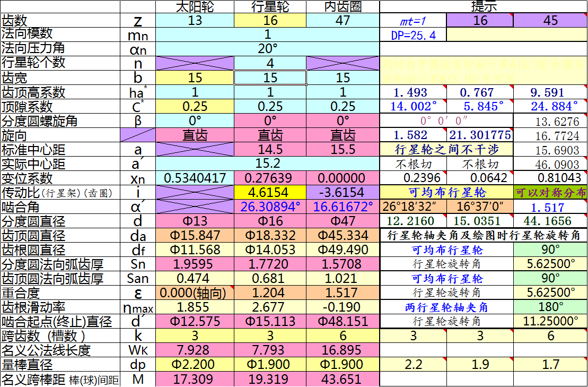Screen dimensions: 588x387
Task: Click the 16°37′0″ angle cell
Action: [x=480, y=207]
